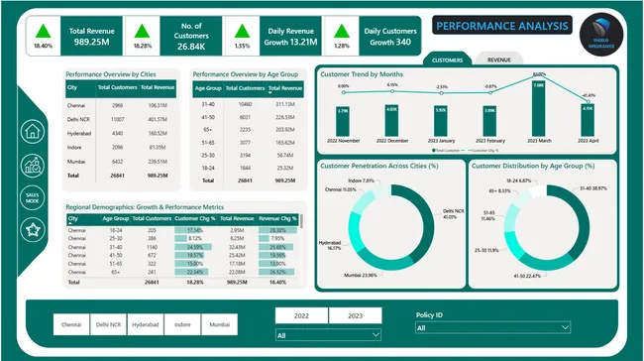Select the 31-40 row in age table
644x361 pixels.
249,104
